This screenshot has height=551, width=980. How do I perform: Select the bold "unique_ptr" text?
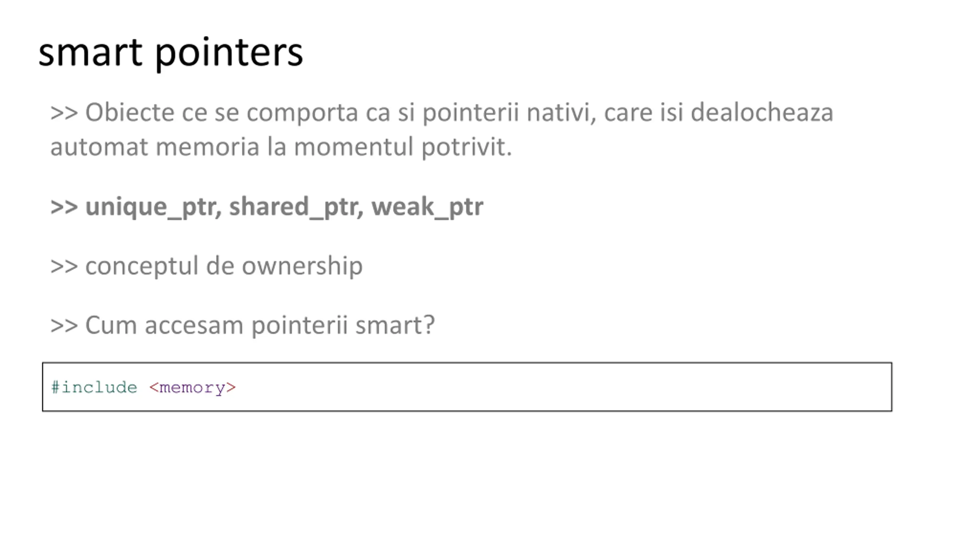(x=153, y=207)
